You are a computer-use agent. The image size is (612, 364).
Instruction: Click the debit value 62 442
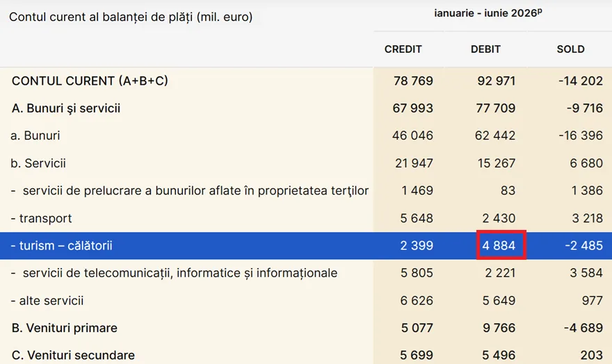click(495, 135)
